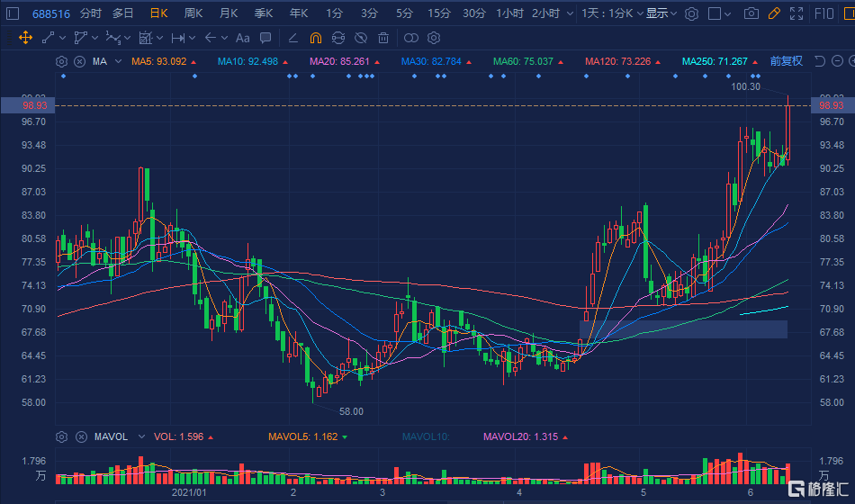Click the magnet snap drawing icon
The height and width of the screenshot is (504, 855).
[315, 38]
